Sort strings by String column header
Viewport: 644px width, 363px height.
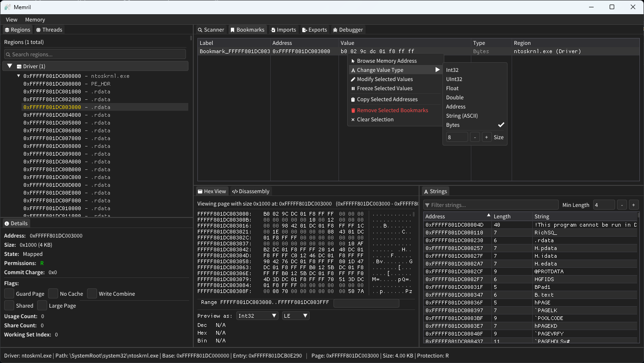pyautogui.click(x=585, y=217)
